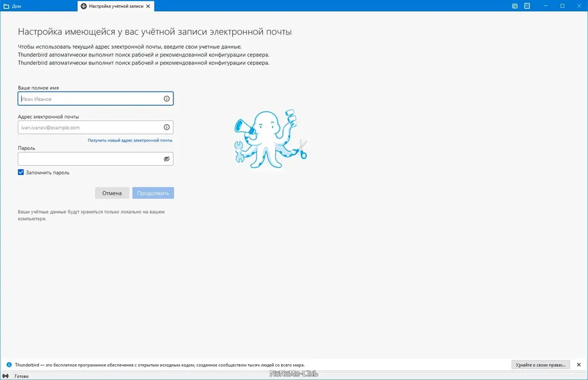Click the globe icon on account setup tab
The image size is (588, 380).
(83, 6)
